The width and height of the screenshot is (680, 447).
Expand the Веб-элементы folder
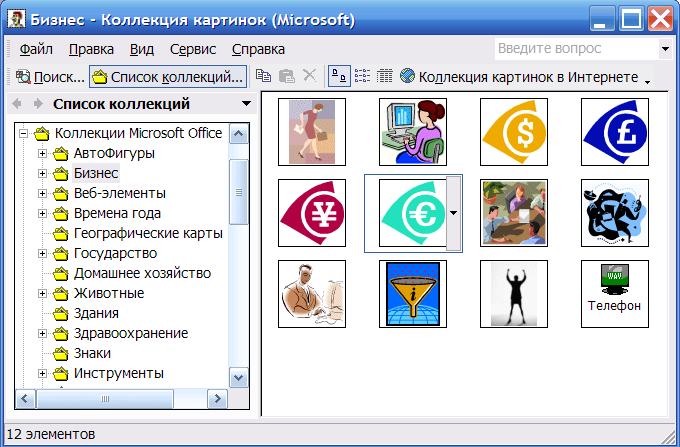tap(42, 193)
